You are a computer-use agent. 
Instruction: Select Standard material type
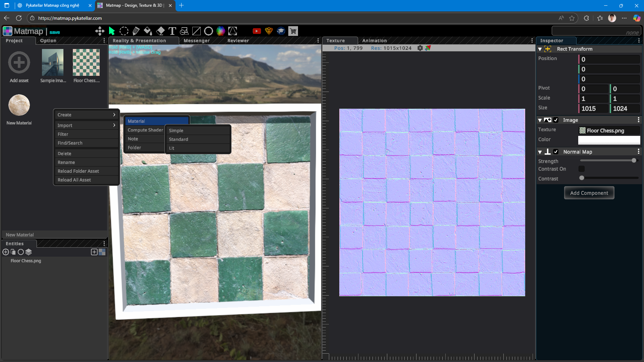click(198, 139)
